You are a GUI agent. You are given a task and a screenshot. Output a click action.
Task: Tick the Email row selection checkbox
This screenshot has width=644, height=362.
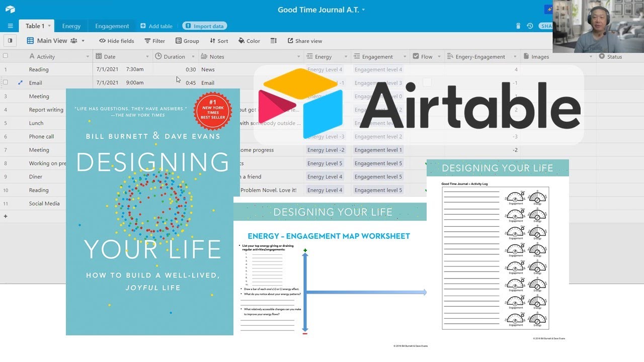click(6, 82)
